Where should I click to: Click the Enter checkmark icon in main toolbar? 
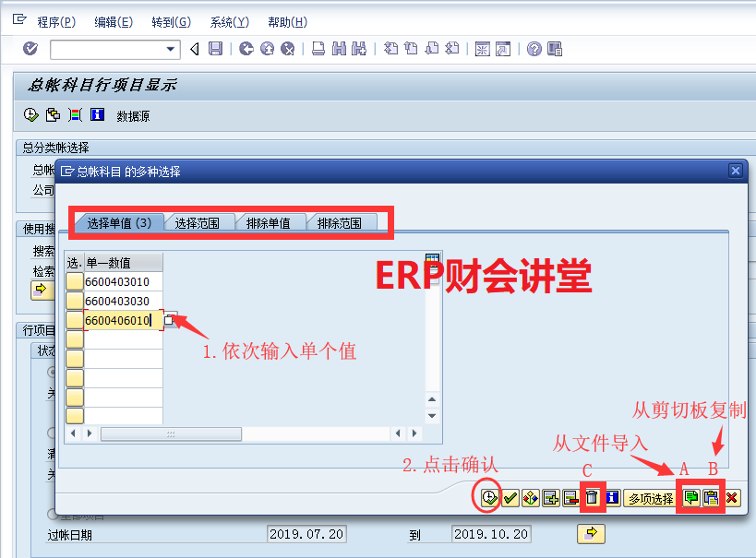click(30, 48)
